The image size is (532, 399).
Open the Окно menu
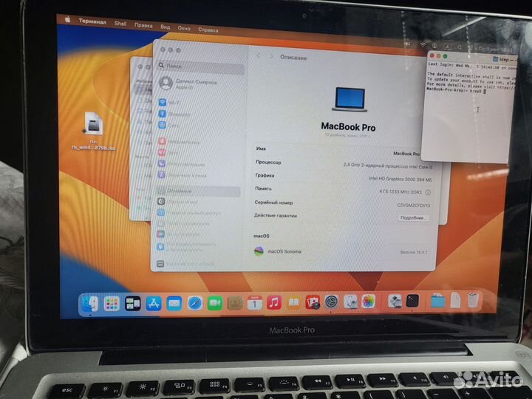pos(184,28)
